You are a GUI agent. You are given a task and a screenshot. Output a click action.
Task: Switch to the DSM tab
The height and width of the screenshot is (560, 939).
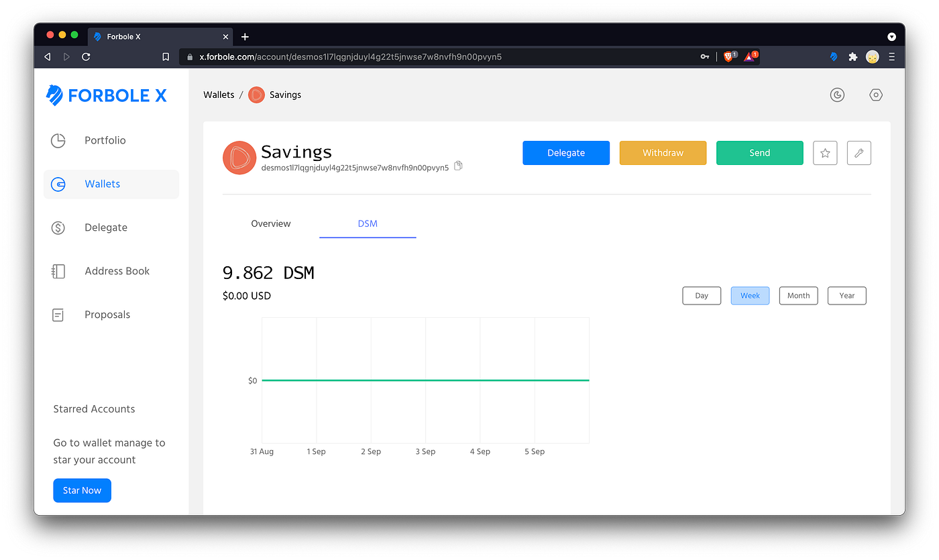click(x=368, y=223)
